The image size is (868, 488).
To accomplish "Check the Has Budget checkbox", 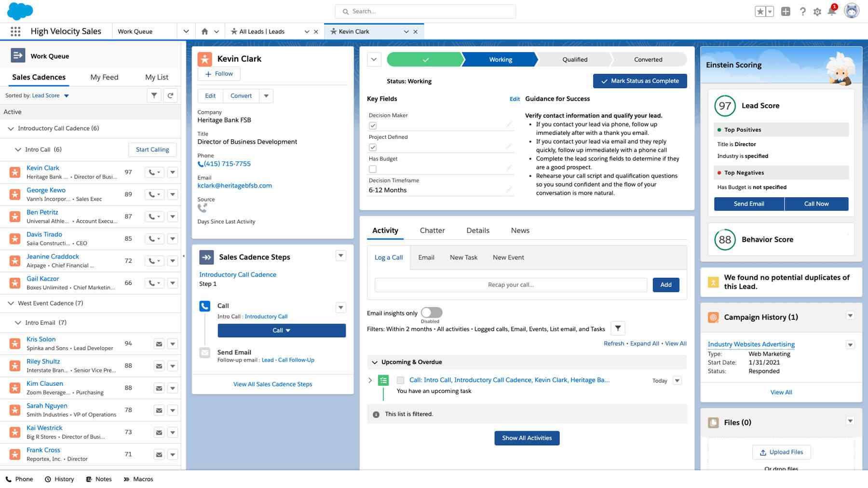I will [x=373, y=169].
